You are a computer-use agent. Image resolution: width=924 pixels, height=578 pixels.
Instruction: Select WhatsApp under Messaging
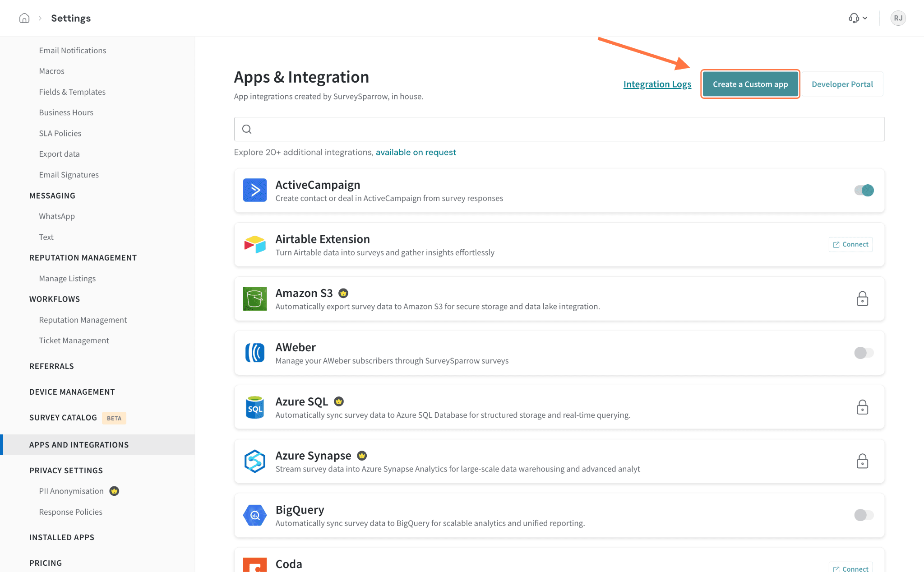coord(57,216)
